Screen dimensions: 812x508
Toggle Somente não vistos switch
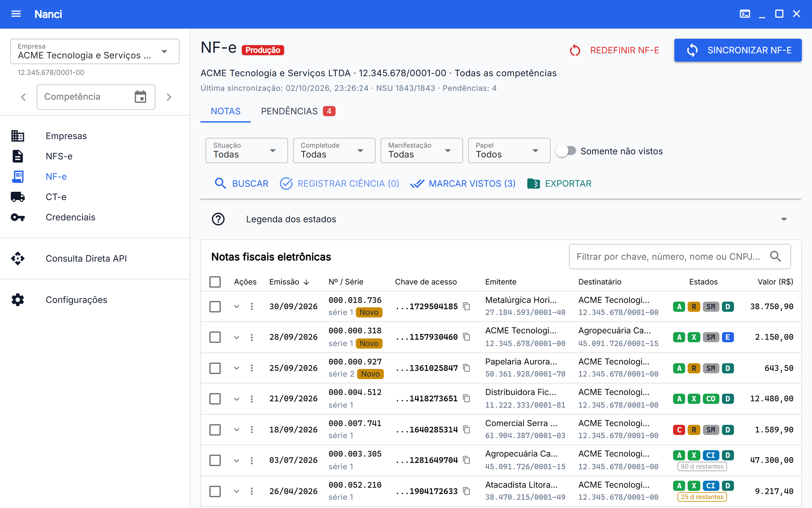566,151
